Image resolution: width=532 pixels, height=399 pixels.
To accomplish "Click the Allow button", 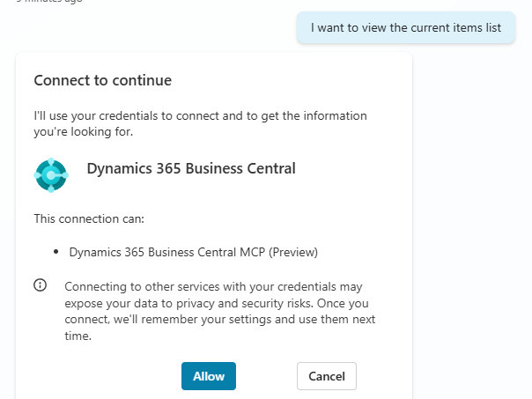I will (209, 376).
